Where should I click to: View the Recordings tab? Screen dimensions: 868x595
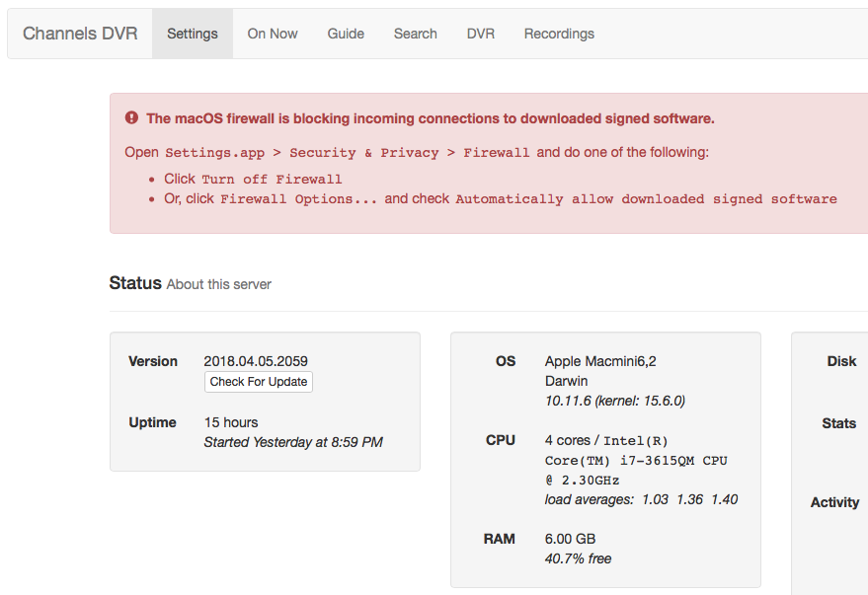click(x=559, y=34)
